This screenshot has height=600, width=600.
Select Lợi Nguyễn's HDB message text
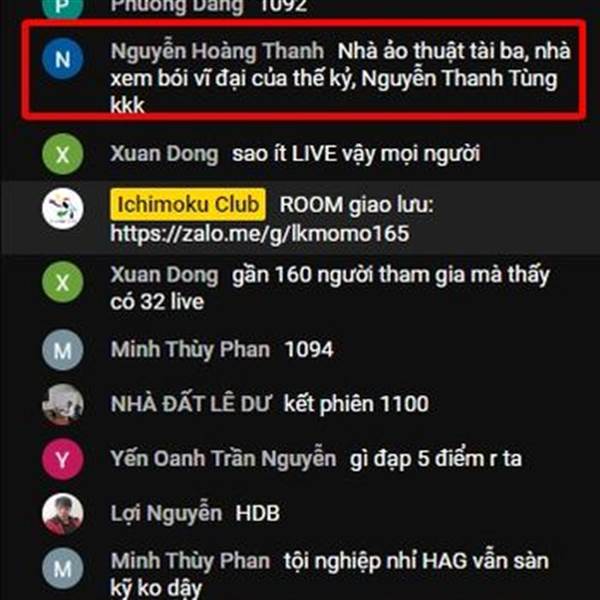point(258,514)
